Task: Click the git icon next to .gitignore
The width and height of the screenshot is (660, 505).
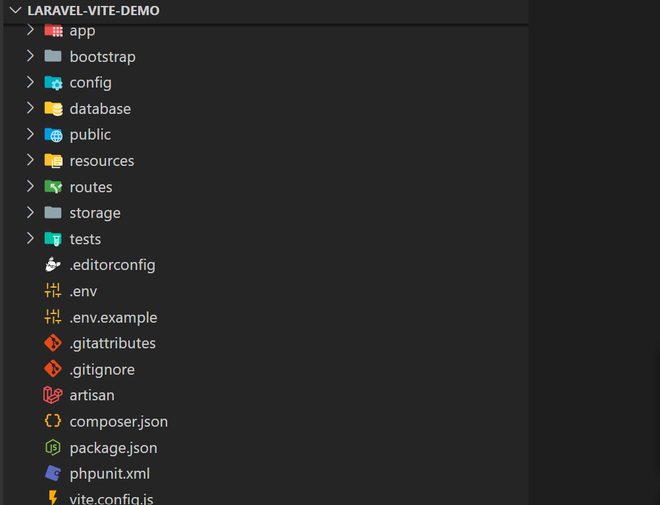Action: [53, 369]
